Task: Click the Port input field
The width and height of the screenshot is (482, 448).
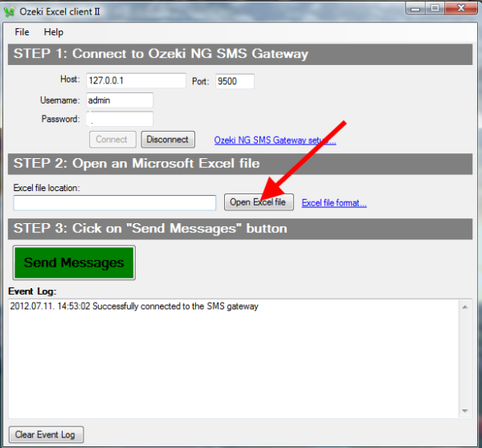Action: (x=235, y=81)
